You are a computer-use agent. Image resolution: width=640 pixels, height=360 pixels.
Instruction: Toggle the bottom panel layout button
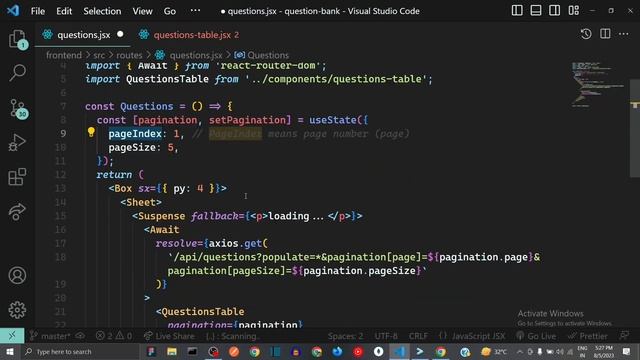tap(536, 11)
